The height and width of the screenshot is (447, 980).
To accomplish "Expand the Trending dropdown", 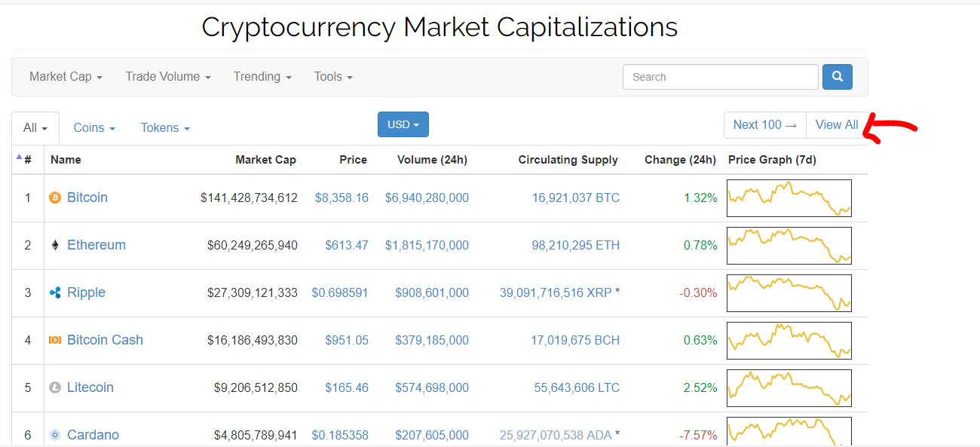I will pos(262,77).
